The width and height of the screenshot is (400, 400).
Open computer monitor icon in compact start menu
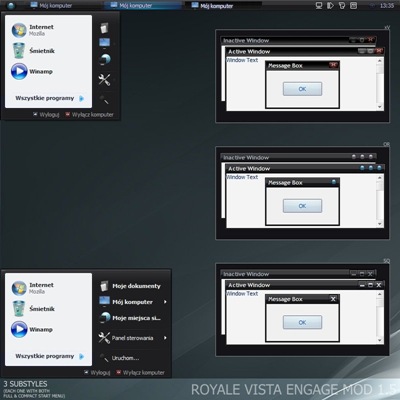click(104, 43)
